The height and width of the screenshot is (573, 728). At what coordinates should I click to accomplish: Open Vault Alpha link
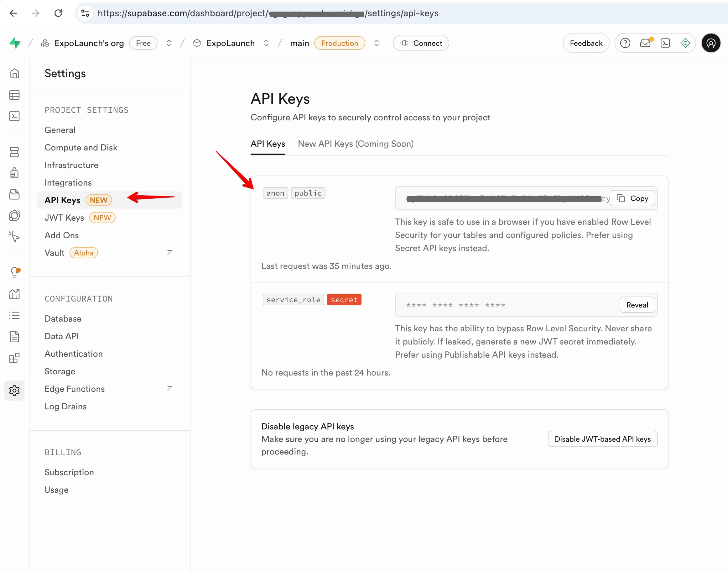[x=110, y=253]
